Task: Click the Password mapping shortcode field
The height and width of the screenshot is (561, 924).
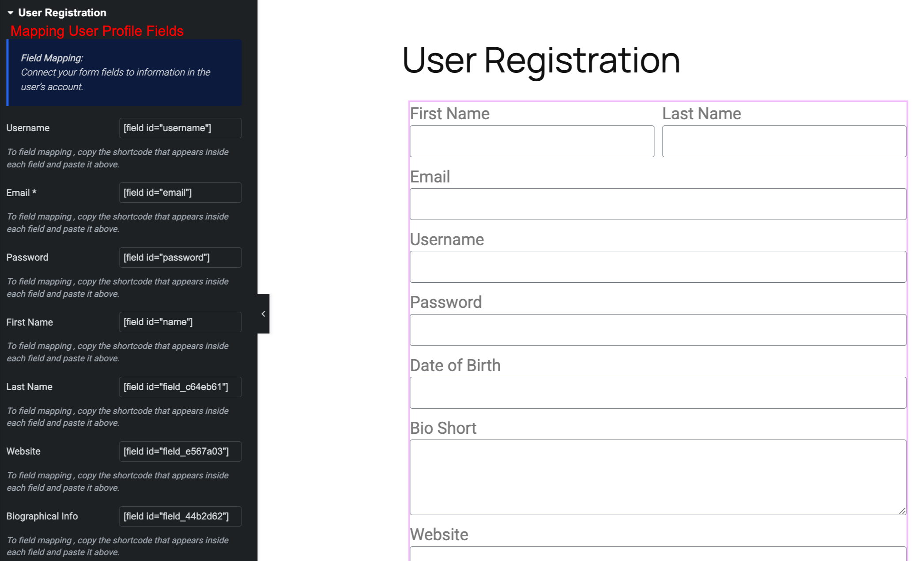Action: 180,258
